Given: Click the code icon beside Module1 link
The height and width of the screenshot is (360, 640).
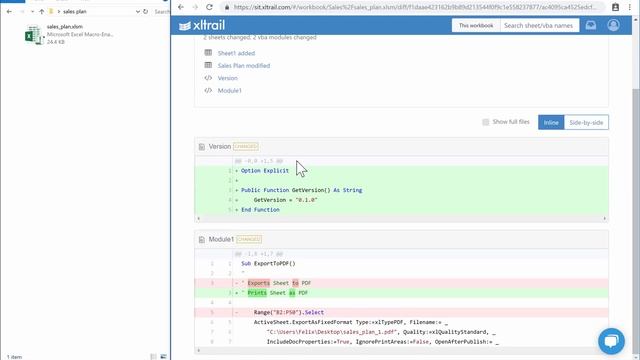Looking at the screenshot, I should coord(208,90).
